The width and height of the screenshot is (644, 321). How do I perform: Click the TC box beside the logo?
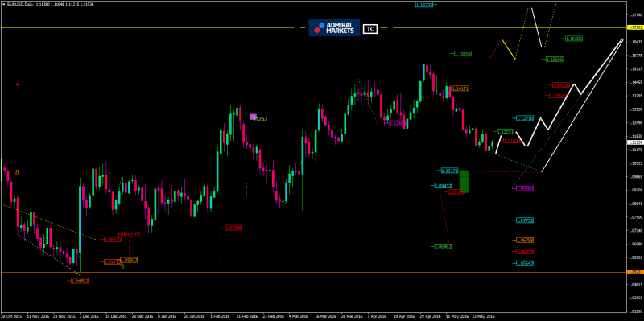(x=370, y=29)
